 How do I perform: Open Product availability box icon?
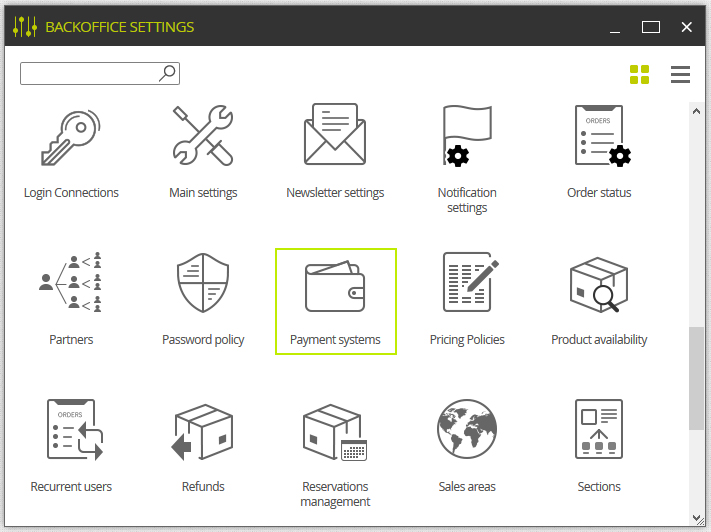[x=599, y=284]
